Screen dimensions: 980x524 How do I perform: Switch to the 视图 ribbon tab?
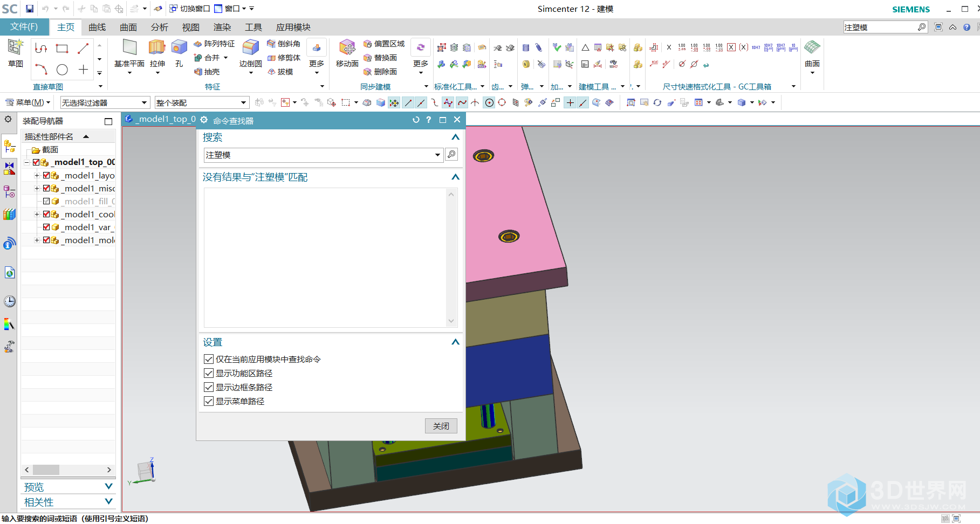pyautogui.click(x=191, y=27)
